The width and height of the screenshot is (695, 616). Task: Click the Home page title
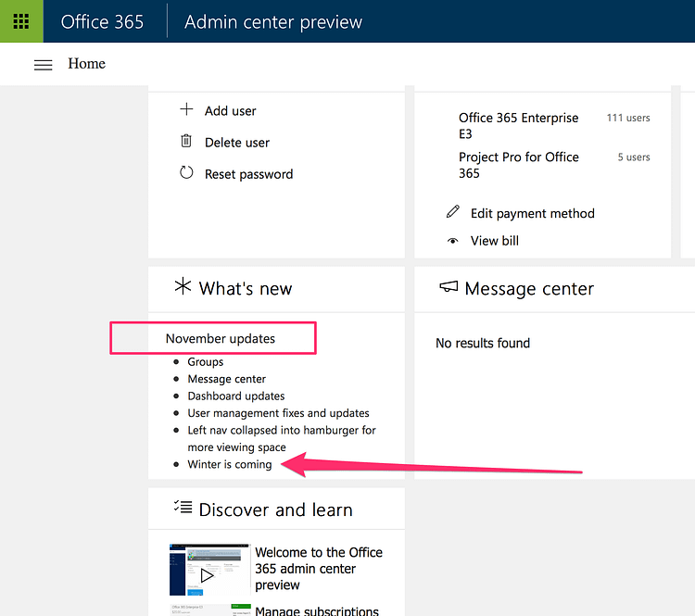(x=86, y=64)
